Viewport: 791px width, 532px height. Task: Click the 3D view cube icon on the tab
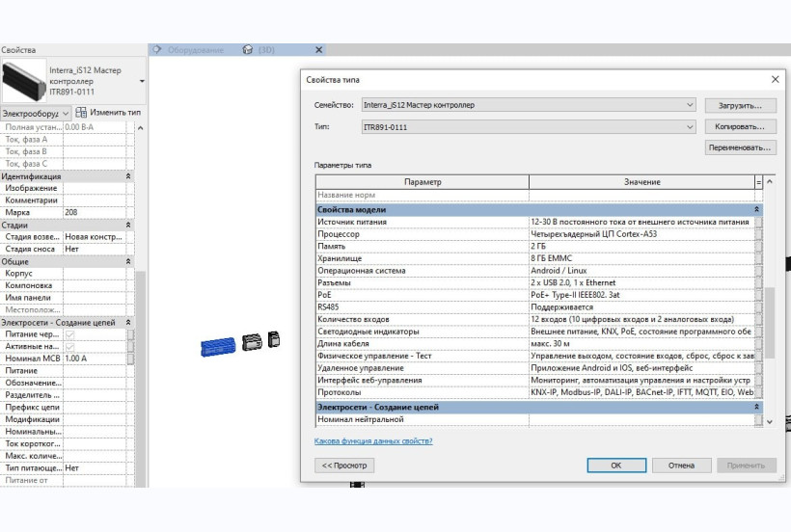[247, 49]
